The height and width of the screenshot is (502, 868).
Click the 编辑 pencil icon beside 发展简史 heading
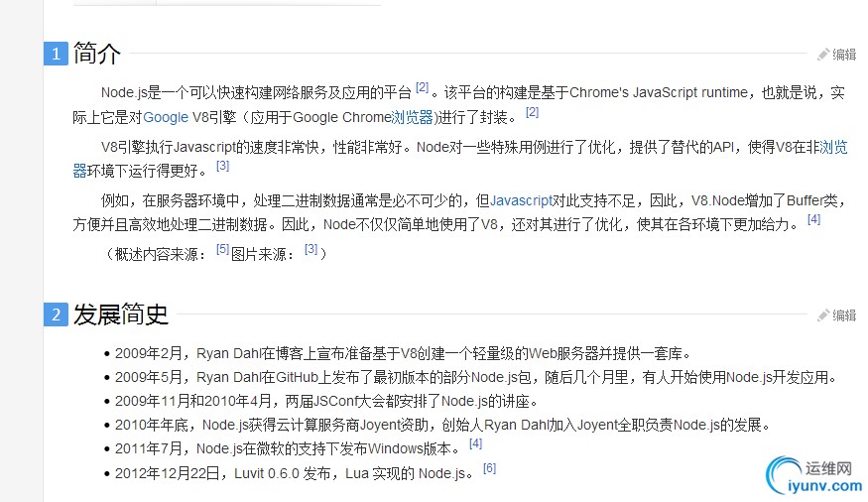coord(823,314)
